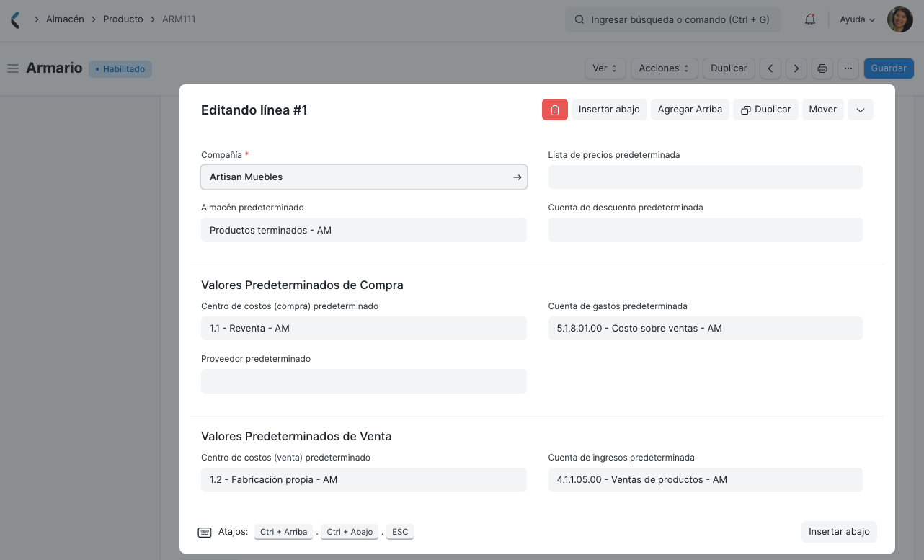Click the Almacén predeterminado field

point(364,230)
